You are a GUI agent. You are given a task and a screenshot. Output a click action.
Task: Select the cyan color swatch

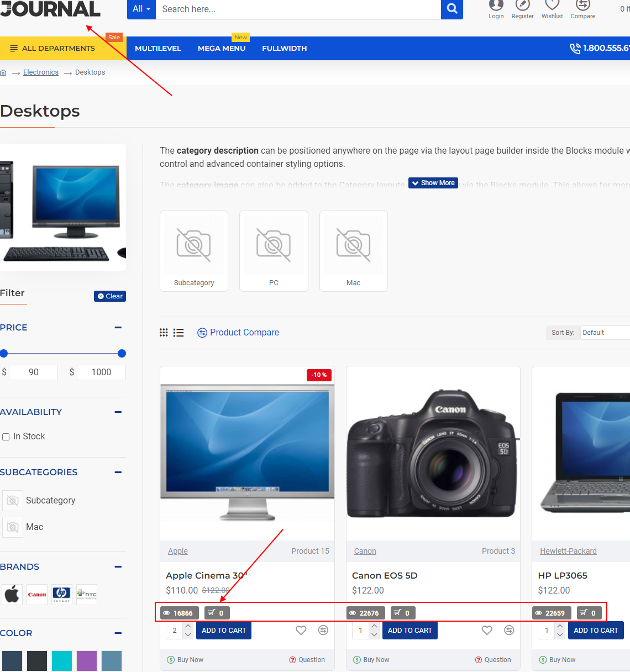[62, 661]
